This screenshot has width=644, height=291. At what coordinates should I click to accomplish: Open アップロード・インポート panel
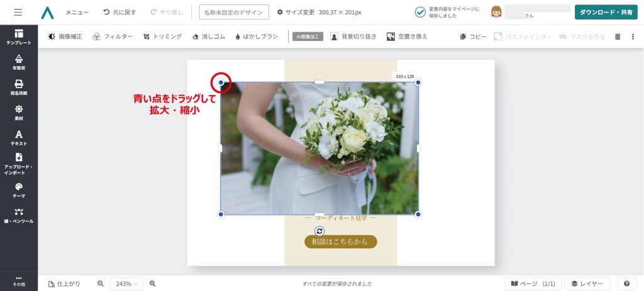(19, 164)
